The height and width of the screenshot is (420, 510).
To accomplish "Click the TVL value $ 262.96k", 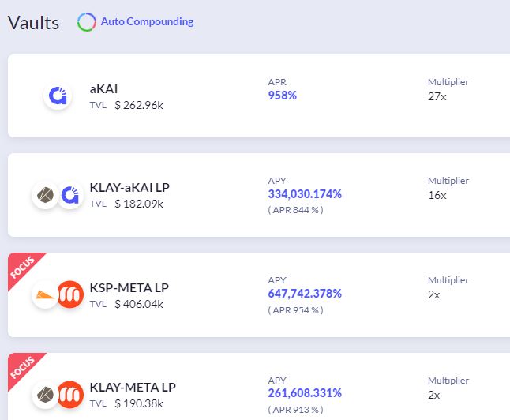I will [139, 106].
